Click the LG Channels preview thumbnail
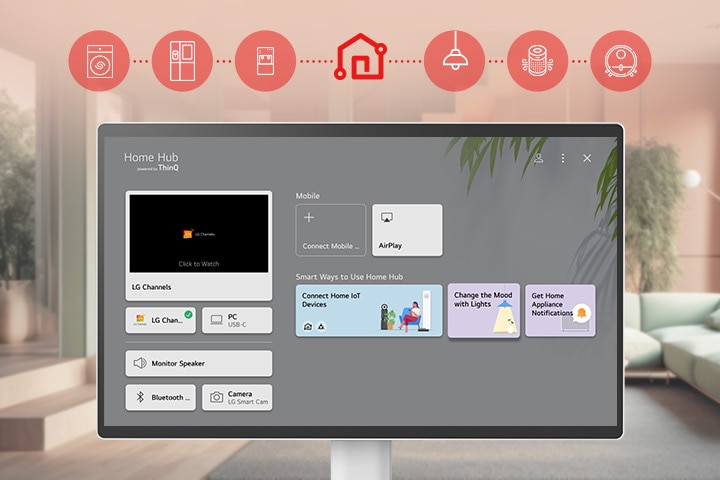 (198, 234)
